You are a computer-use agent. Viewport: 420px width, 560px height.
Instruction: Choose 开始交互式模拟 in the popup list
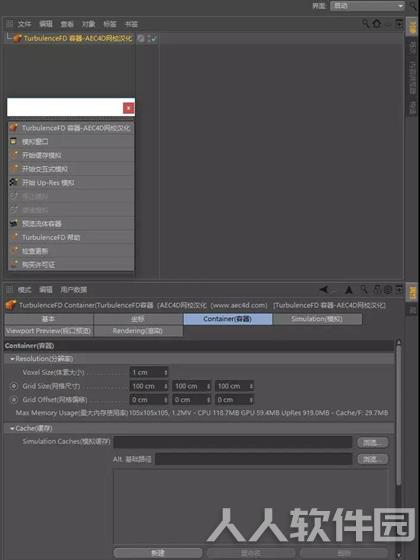tap(71, 169)
